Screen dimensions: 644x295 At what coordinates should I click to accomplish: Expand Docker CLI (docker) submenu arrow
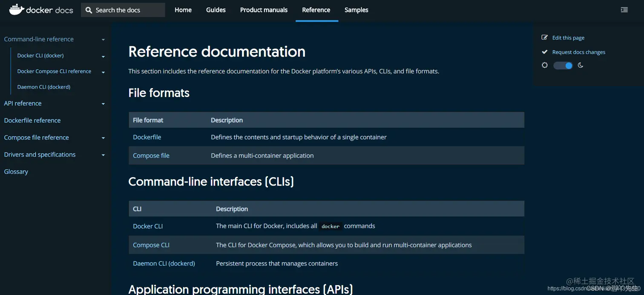pos(103,56)
